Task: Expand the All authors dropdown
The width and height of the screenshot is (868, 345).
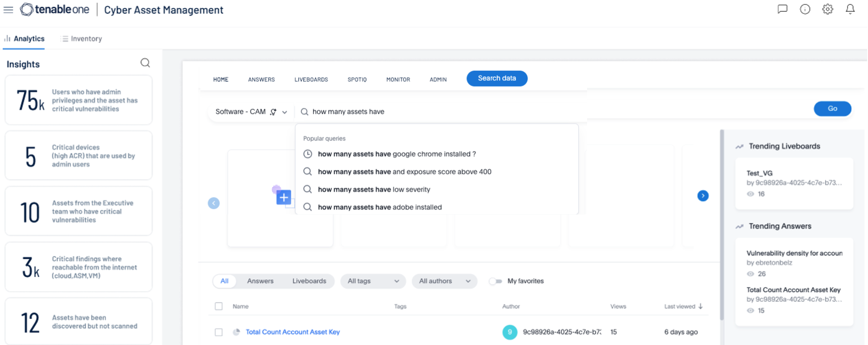Action: click(x=444, y=281)
